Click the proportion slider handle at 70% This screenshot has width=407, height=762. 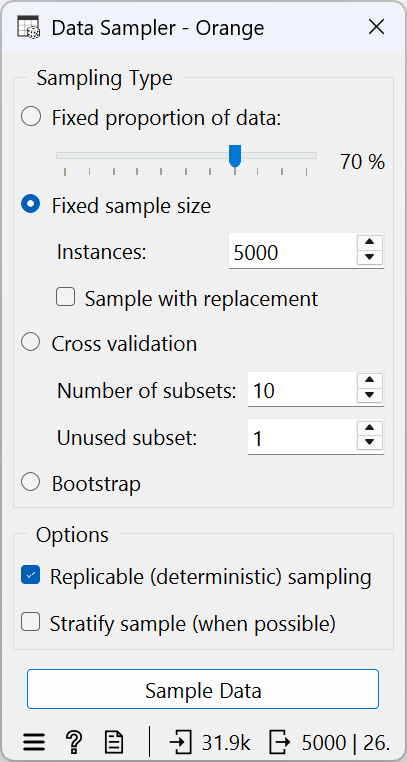pos(235,156)
